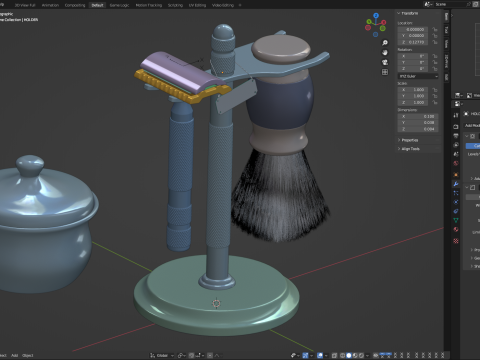This screenshot has height=360, width=480.
Task: Click the Add Modifier button
Action: [x=472, y=125]
